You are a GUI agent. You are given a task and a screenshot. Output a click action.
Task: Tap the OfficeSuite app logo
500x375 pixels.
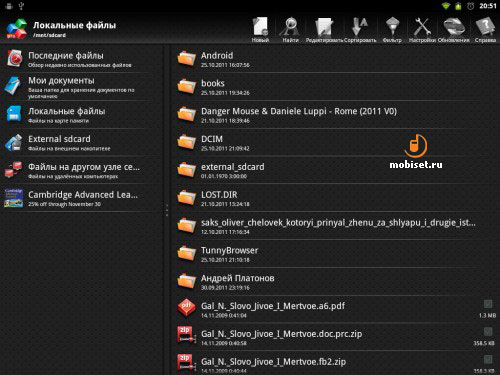[16, 29]
